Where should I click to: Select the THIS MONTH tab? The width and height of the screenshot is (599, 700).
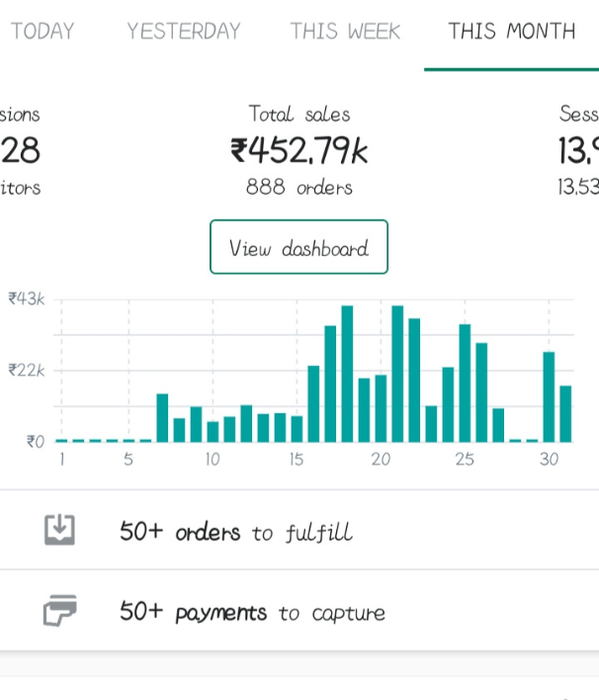511,32
